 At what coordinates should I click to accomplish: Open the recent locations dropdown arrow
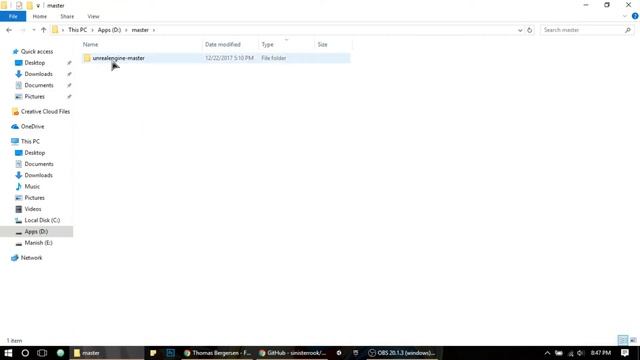tap(33, 30)
